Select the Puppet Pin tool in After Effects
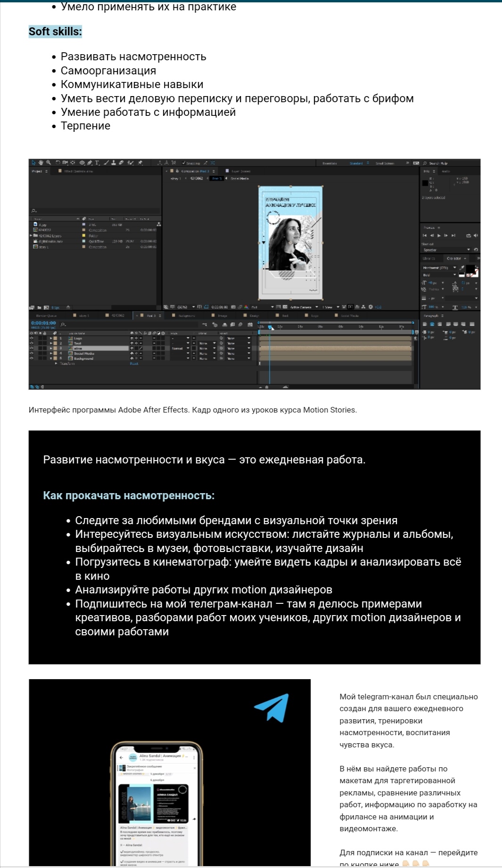502x868 pixels. (x=140, y=163)
